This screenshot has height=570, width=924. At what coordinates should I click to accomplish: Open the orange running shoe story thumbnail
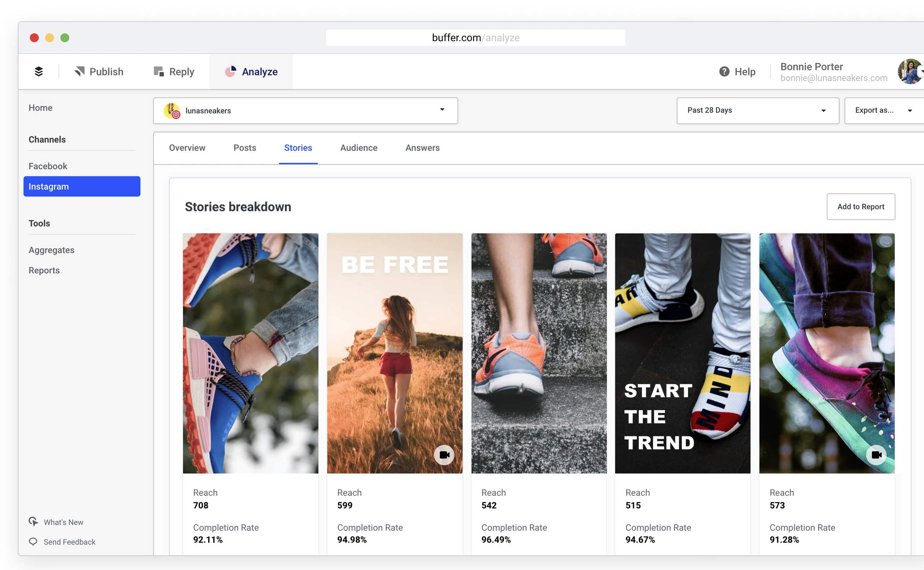tap(539, 353)
